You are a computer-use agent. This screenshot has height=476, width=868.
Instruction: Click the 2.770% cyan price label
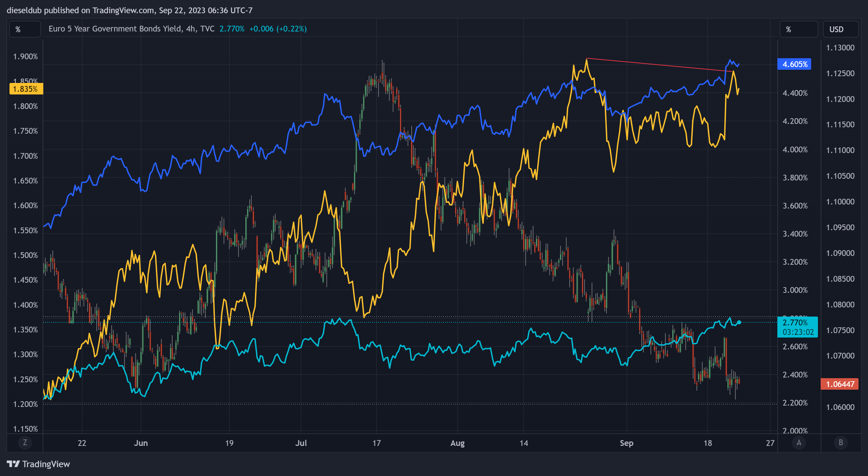798,327
